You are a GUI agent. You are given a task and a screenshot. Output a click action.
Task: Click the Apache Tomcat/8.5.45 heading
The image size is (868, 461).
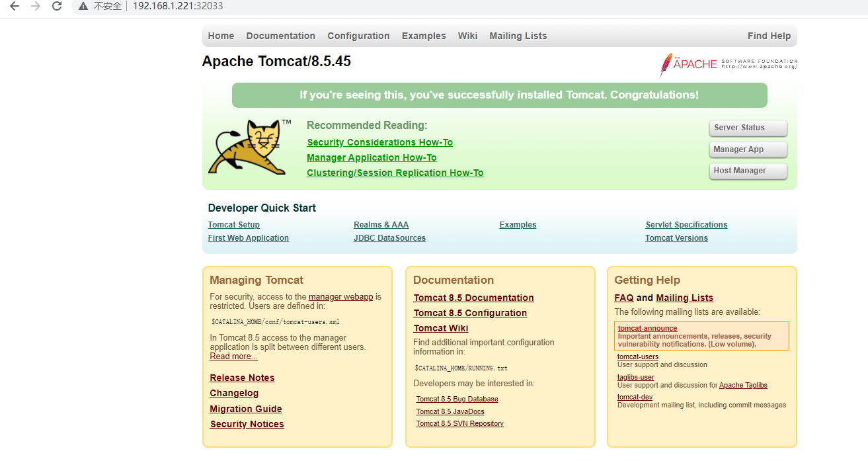276,62
